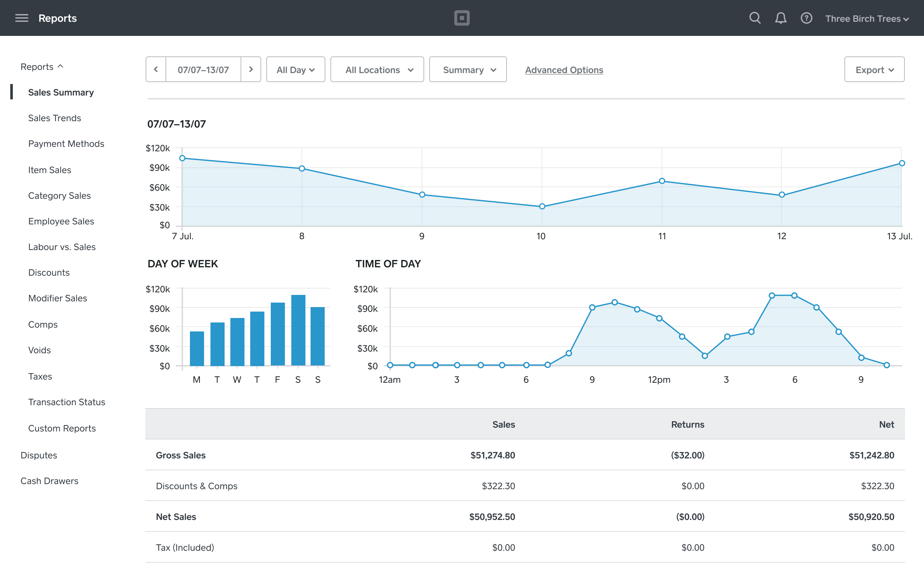Select the Discounts report in the sidebar
This screenshot has height=577, width=924.
[x=48, y=272]
